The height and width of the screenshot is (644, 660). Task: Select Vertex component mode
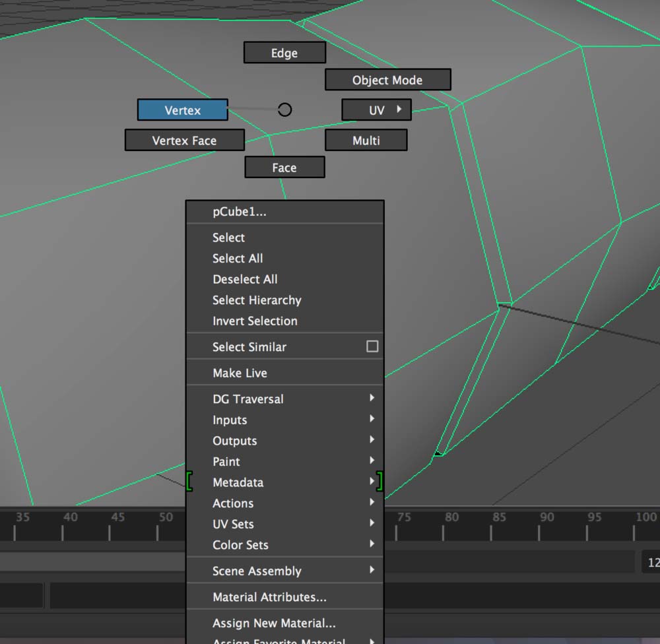(x=183, y=110)
